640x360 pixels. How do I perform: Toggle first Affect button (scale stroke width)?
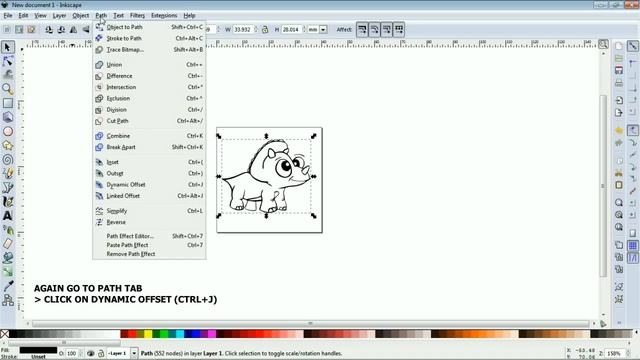coord(362,29)
